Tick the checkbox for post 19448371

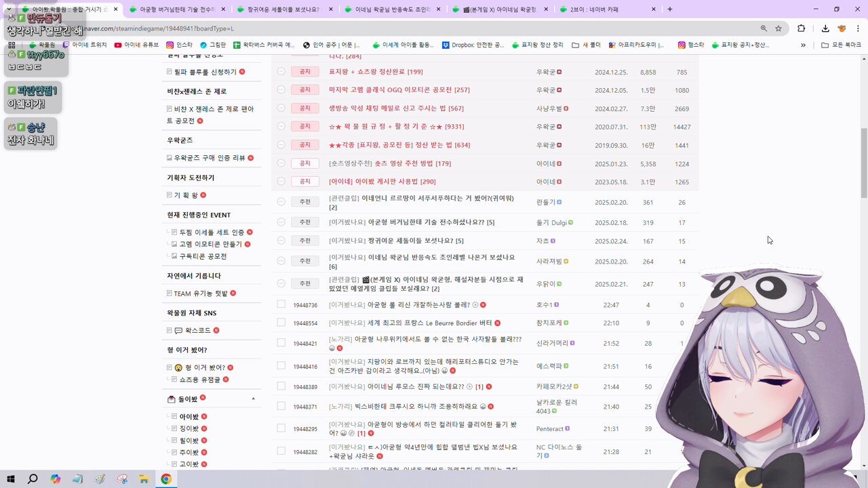click(281, 406)
